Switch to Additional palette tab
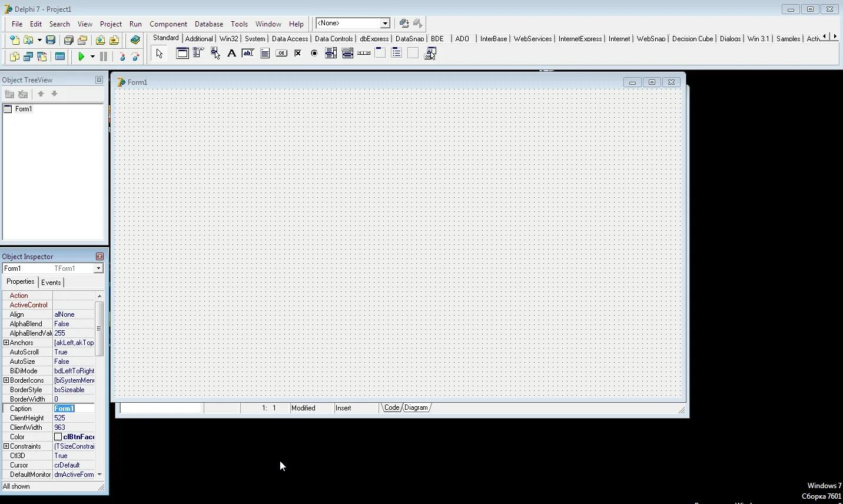 click(199, 39)
